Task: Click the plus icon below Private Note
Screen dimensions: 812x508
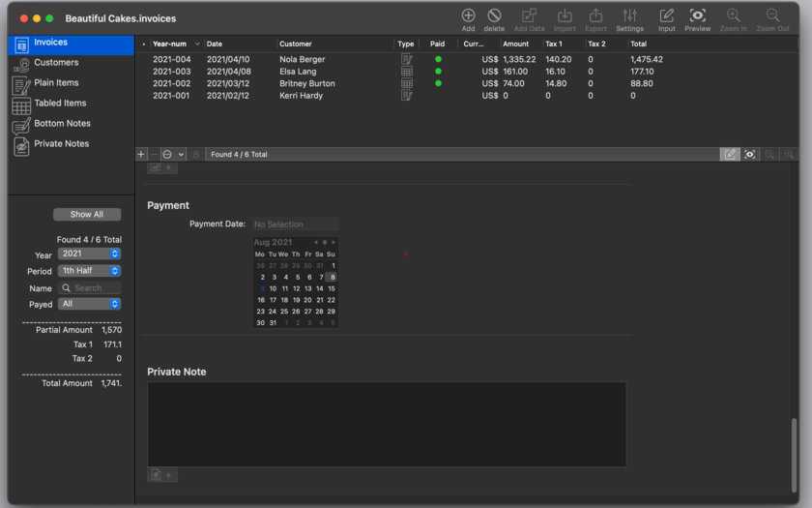Action: tap(168, 475)
